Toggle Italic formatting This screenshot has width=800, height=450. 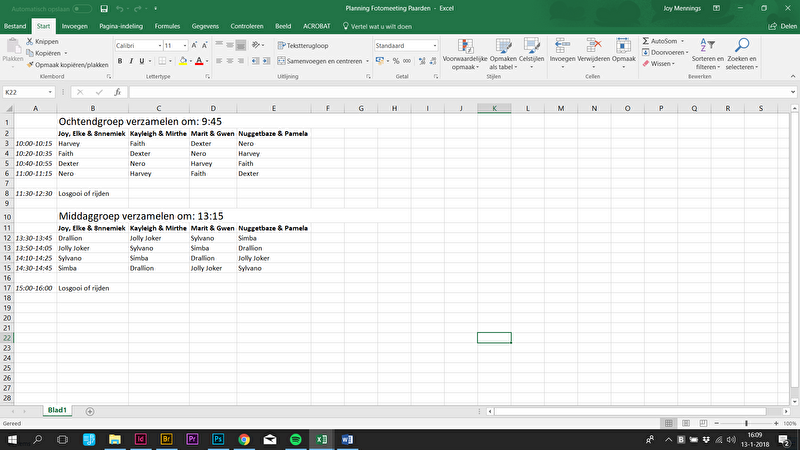point(131,61)
